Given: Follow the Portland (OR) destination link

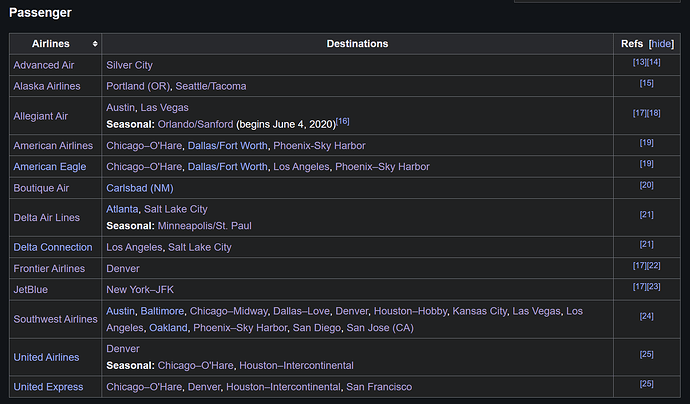Looking at the screenshot, I should point(138,86).
